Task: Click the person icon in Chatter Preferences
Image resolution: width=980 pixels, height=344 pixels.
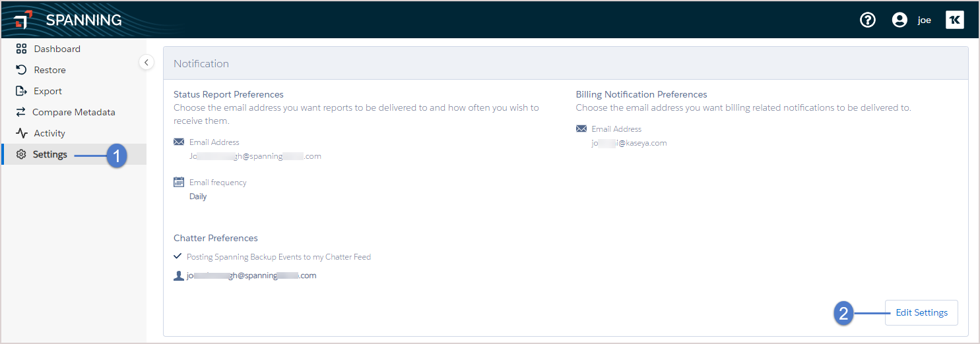Action: click(x=178, y=275)
